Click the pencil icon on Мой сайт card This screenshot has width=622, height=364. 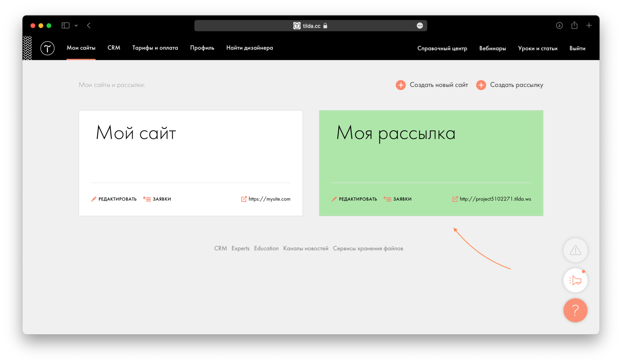click(94, 199)
